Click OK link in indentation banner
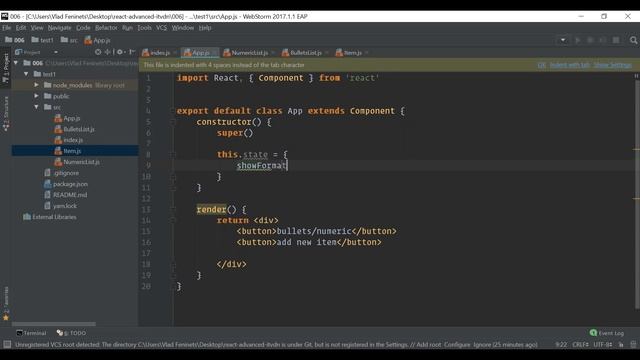Viewport: 640px width, 360px height. pyautogui.click(x=542, y=65)
